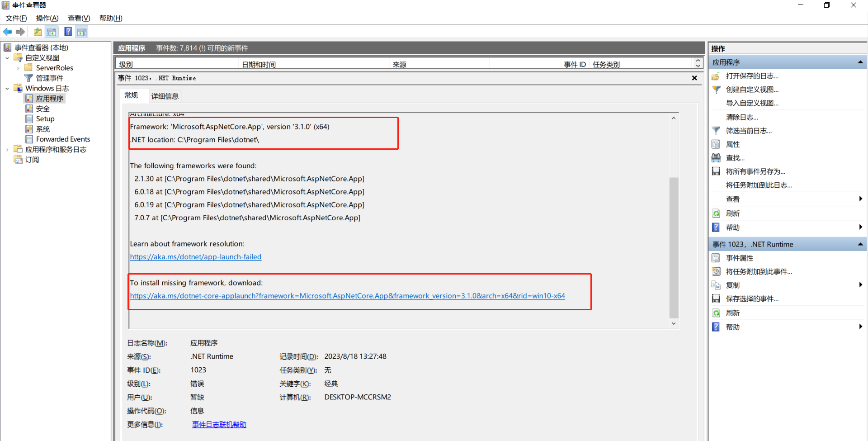
Task: Click the 将任务附加到此事件 icon
Action: pos(716,271)
